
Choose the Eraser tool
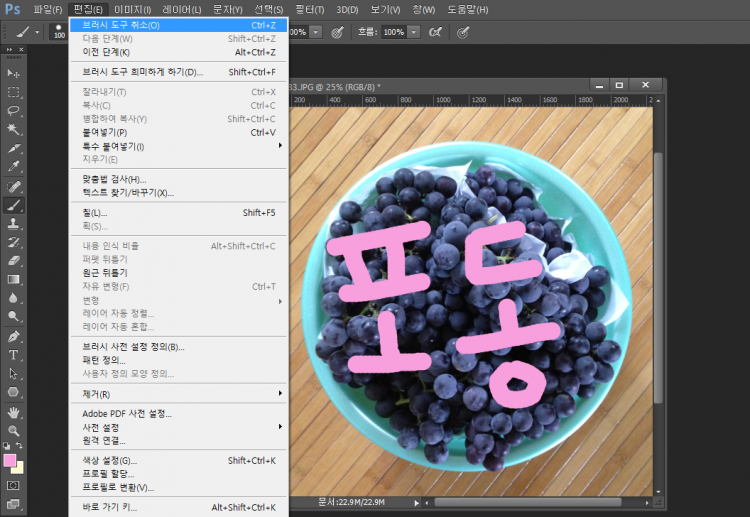click(x=14, y=261)
